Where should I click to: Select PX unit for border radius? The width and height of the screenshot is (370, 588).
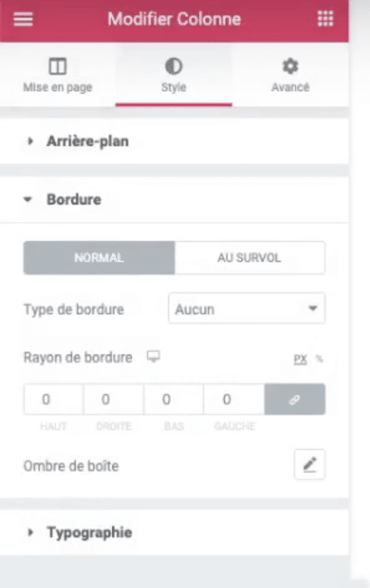pyautogui.click(x=300, y=360)
